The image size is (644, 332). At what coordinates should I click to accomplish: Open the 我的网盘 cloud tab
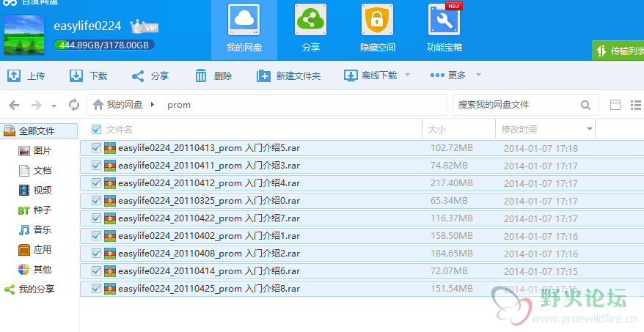tap(244, 29)
